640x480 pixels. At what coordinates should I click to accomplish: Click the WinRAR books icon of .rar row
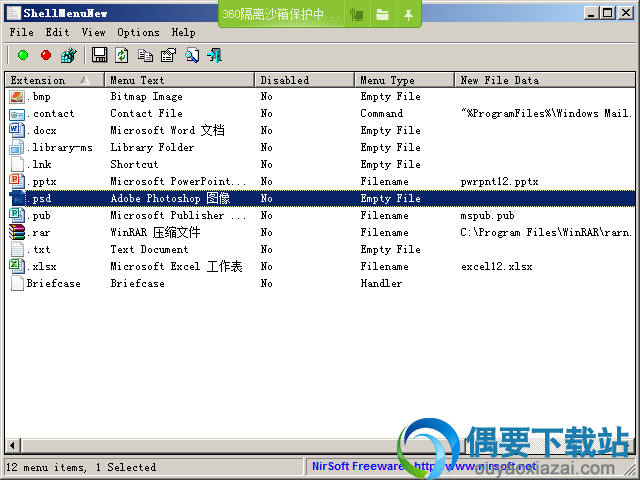coord(17,233)
